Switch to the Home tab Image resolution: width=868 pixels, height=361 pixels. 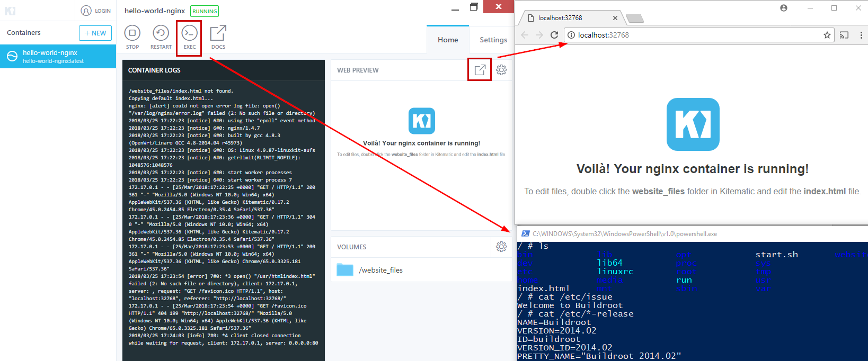[448, 40]
